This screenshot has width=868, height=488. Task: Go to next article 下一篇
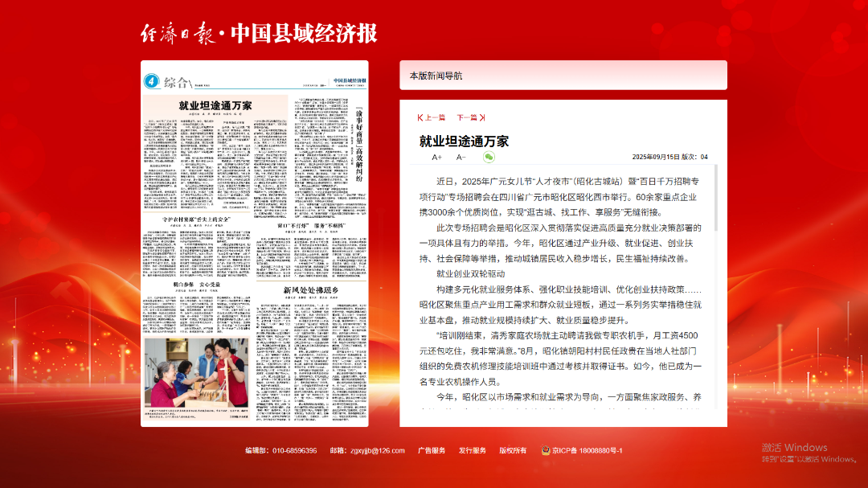(x=471, y=118)
